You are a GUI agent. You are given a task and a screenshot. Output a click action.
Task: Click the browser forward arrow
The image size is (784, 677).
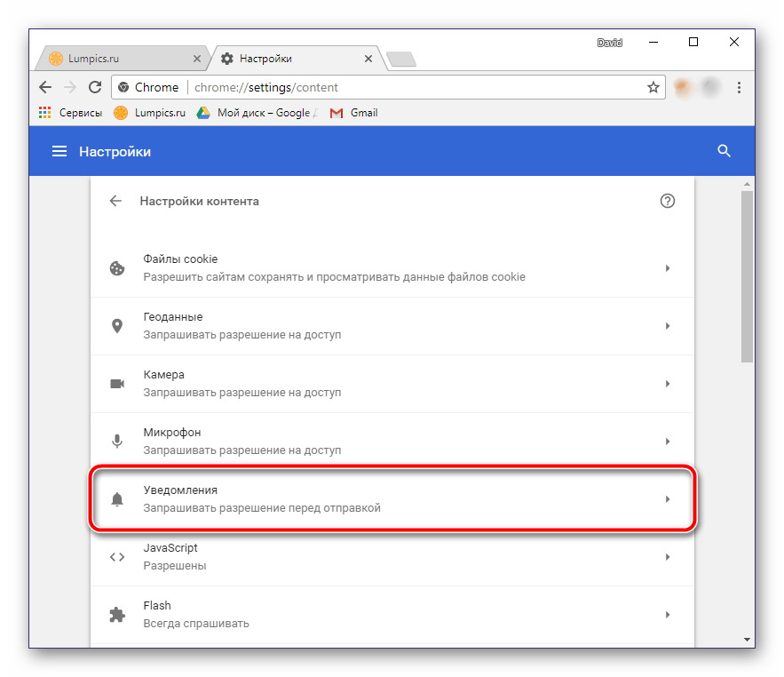click(70, 88)
